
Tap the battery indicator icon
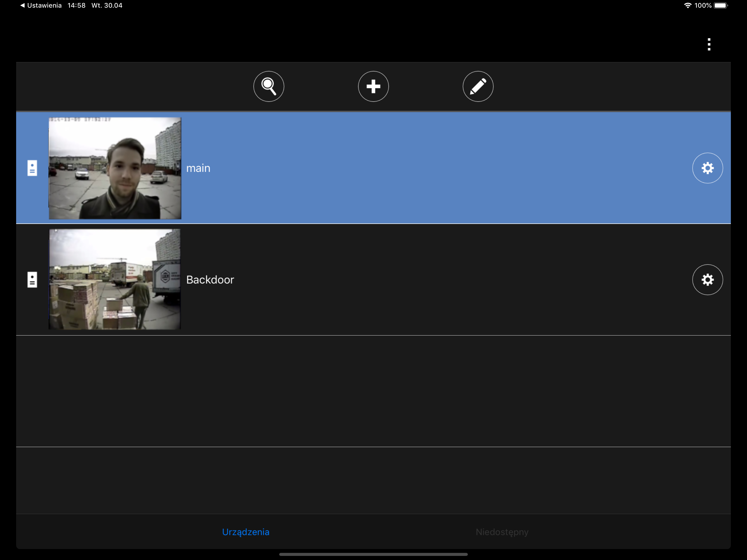coord(721,5)
